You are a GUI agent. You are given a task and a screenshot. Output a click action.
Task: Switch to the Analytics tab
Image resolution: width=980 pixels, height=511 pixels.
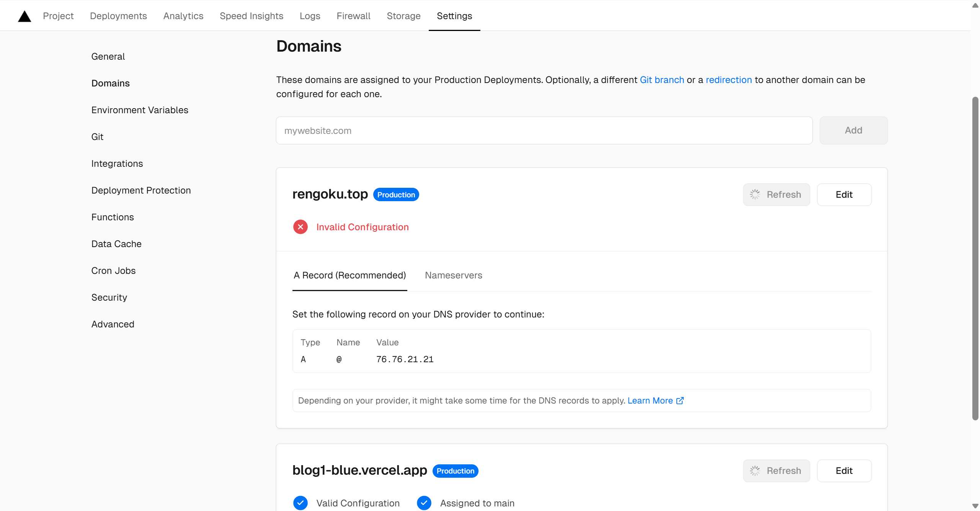pyautogui.click(x=183, y=16)
